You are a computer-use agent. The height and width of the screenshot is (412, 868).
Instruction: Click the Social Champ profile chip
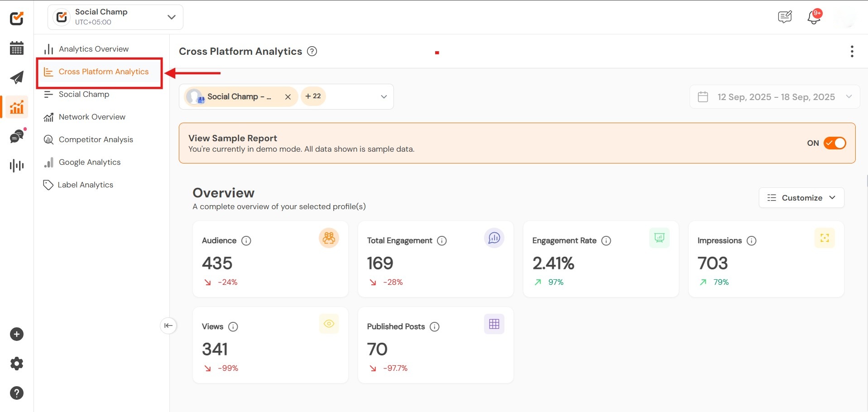[240, 96]
